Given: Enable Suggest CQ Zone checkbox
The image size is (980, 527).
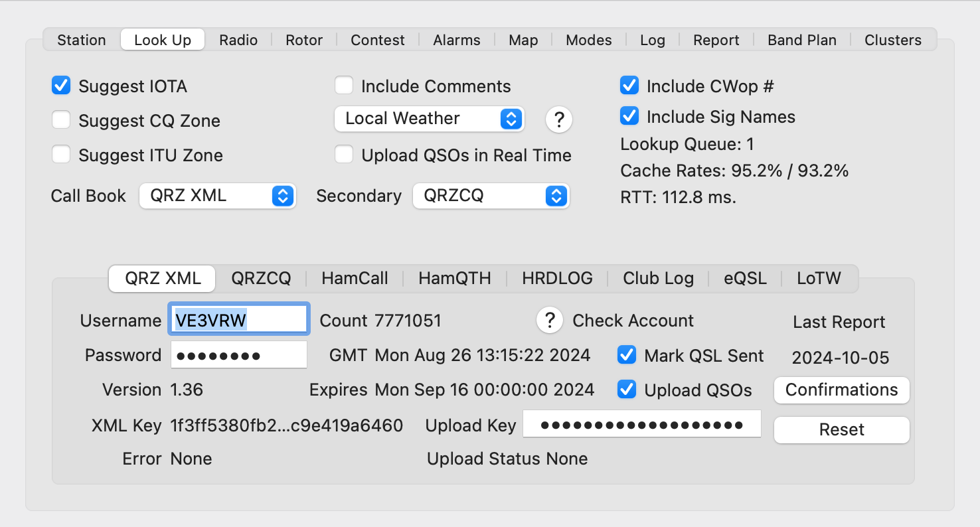Looking at the screenshot, I should [61, 120].
